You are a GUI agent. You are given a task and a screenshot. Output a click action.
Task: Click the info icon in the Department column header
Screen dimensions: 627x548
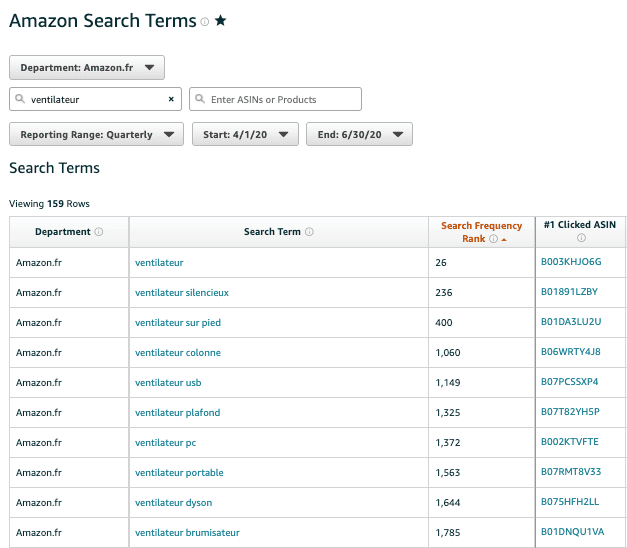[x=98, y=232]
